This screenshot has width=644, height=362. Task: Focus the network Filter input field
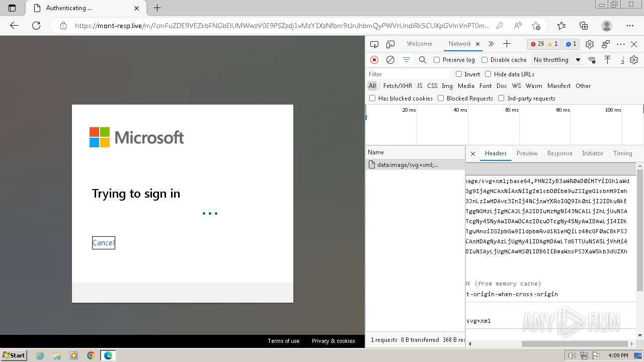click(409, 74)
